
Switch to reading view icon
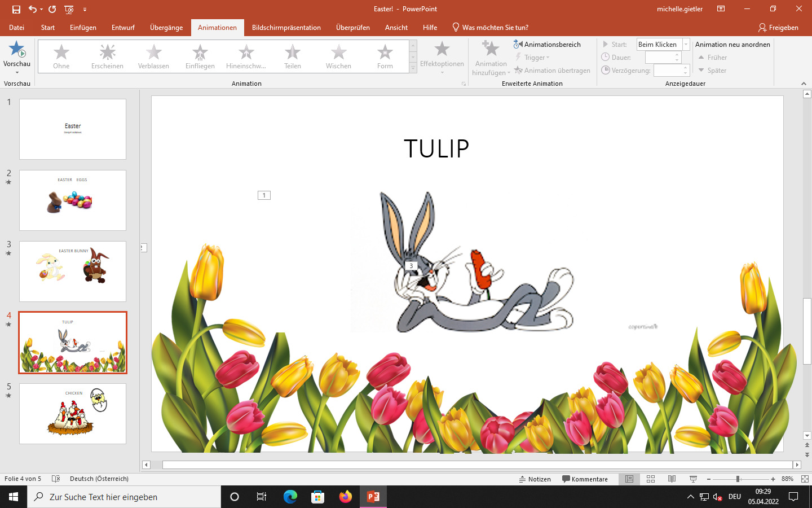pyautogui.click(x=672, y=479)
